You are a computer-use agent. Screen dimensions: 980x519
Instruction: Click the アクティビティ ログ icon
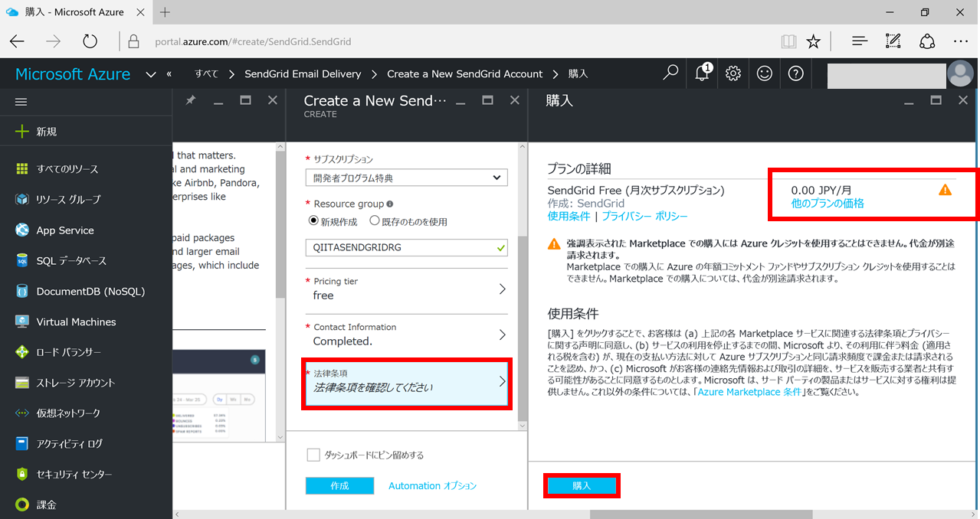22,444
